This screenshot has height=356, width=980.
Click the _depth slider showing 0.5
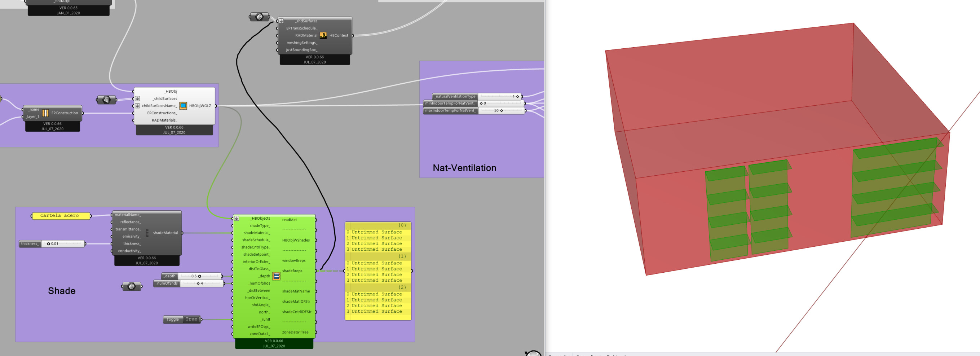(192, 276)
